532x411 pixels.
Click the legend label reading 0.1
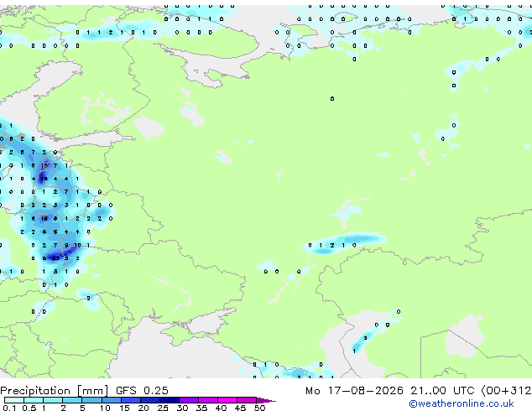pyautogui.click(x=9, y=408)
